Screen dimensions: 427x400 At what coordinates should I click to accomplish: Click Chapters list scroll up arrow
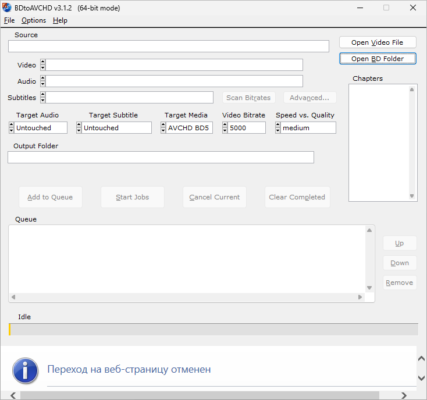coord(412,90)
